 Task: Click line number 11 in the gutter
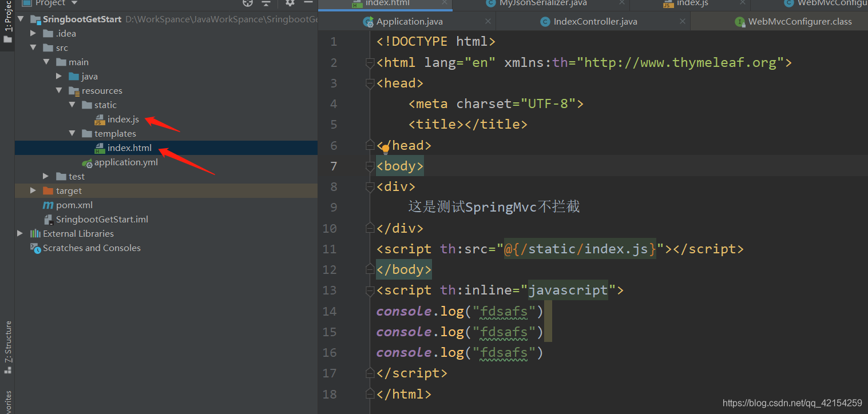pyautogui.click(x=330, y=249)
